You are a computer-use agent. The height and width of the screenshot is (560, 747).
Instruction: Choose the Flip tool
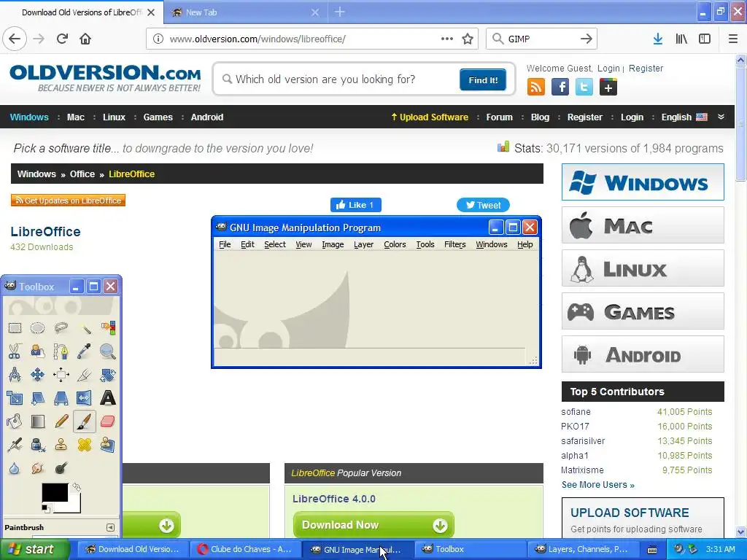tap(85, 398)
